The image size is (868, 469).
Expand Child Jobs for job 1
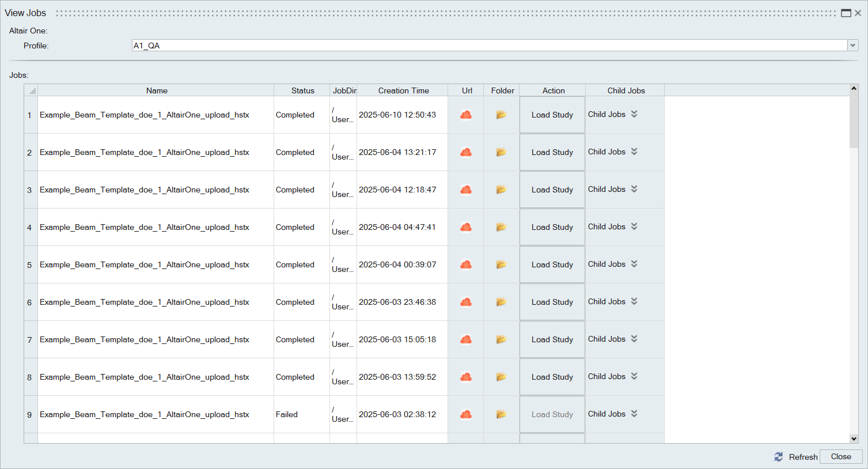point(634,114)
